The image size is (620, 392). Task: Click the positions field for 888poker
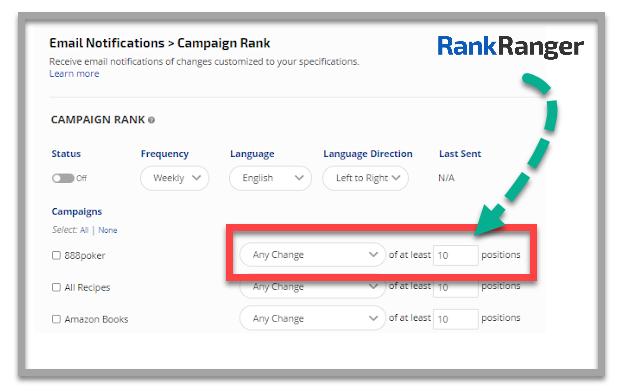[456, 255]
